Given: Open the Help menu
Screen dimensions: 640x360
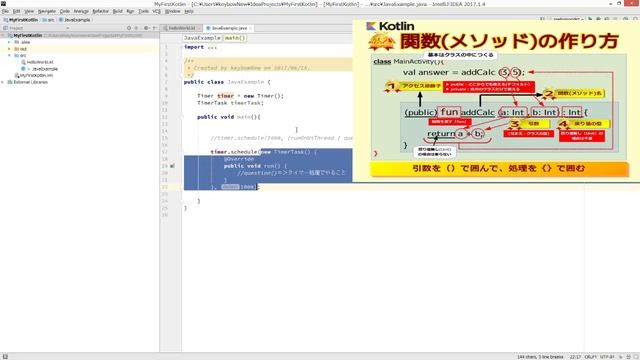Looking at the screenshot, I should coord(189,11).
